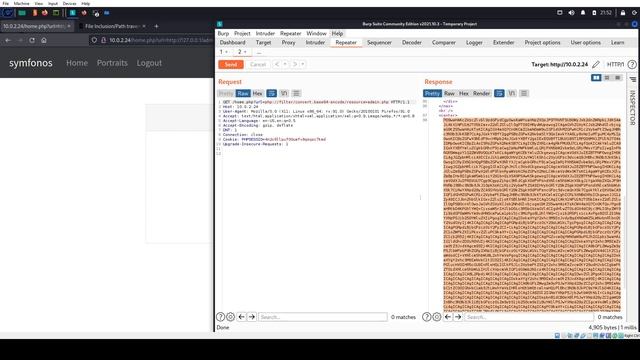640x360 pixels.
Task: Open VirtualBox Devices menu
Action: 69,3
